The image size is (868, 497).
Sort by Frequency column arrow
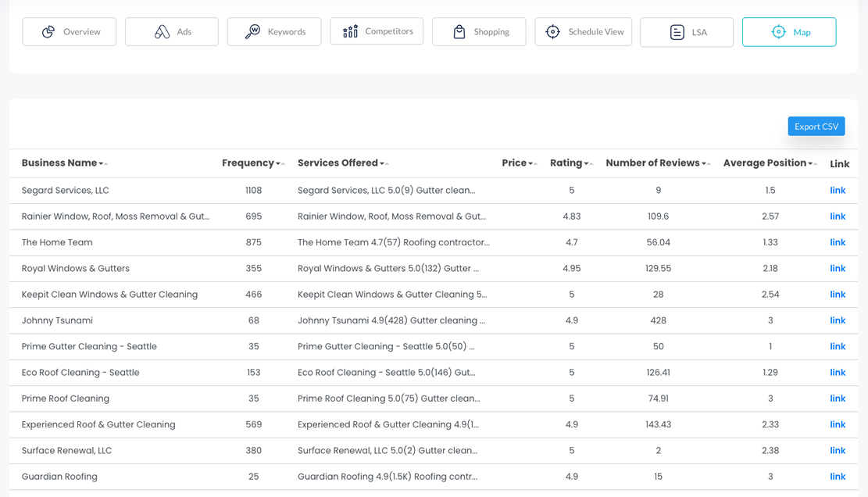coord(280,163)
